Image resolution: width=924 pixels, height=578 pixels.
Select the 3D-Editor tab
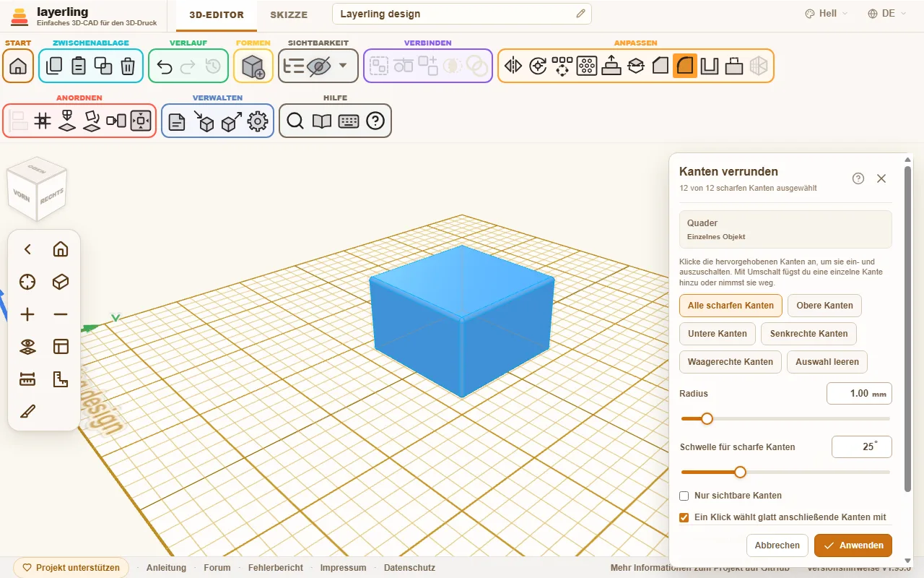(217, 14)
